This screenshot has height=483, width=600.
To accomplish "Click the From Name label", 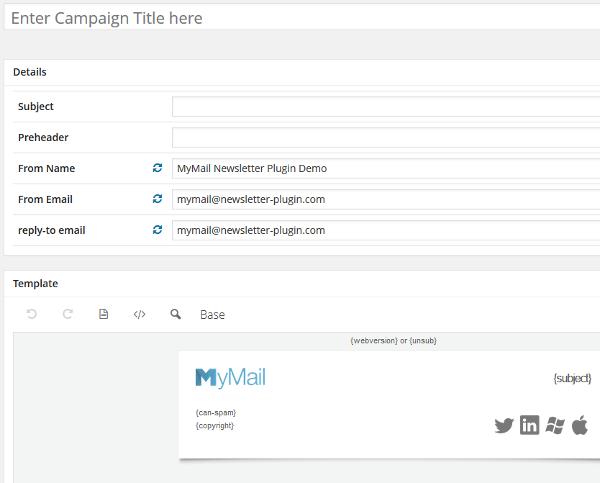I will 46,168.
